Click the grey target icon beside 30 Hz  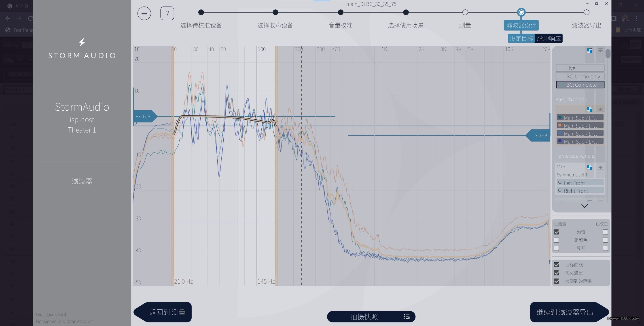click(600, 167)
